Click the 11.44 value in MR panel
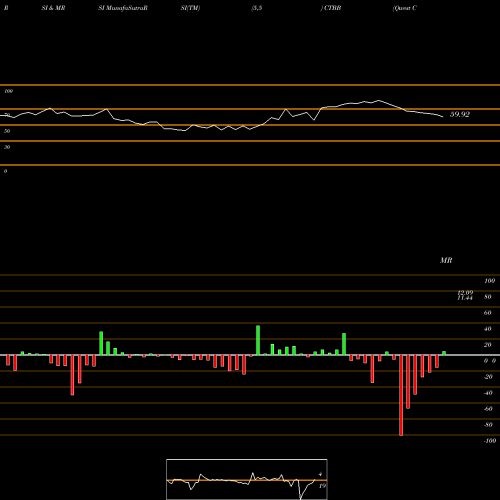The height and width of the screenshot is (500, 500). click(x=465, y=297)
